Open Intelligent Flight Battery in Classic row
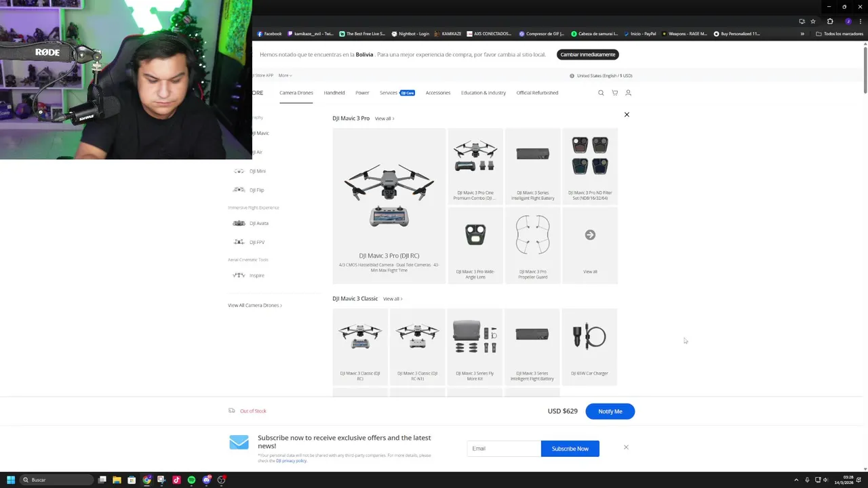 (x=532, y=347)
